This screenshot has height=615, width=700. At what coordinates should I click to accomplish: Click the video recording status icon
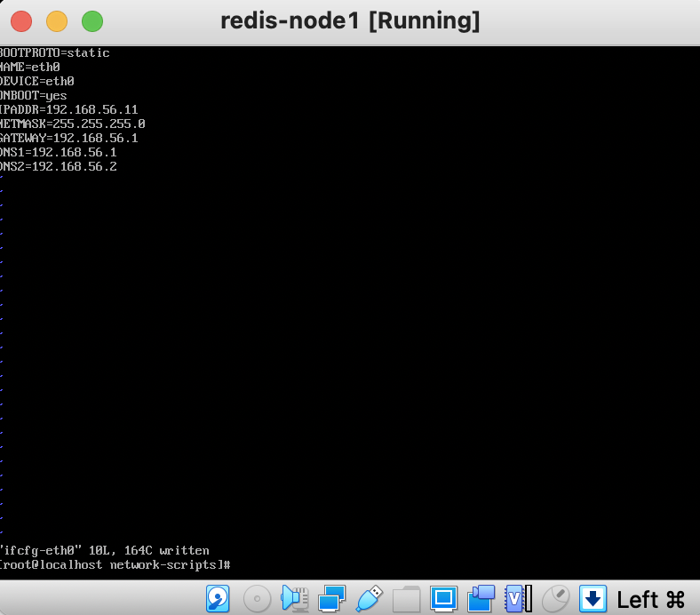point(481,598)
